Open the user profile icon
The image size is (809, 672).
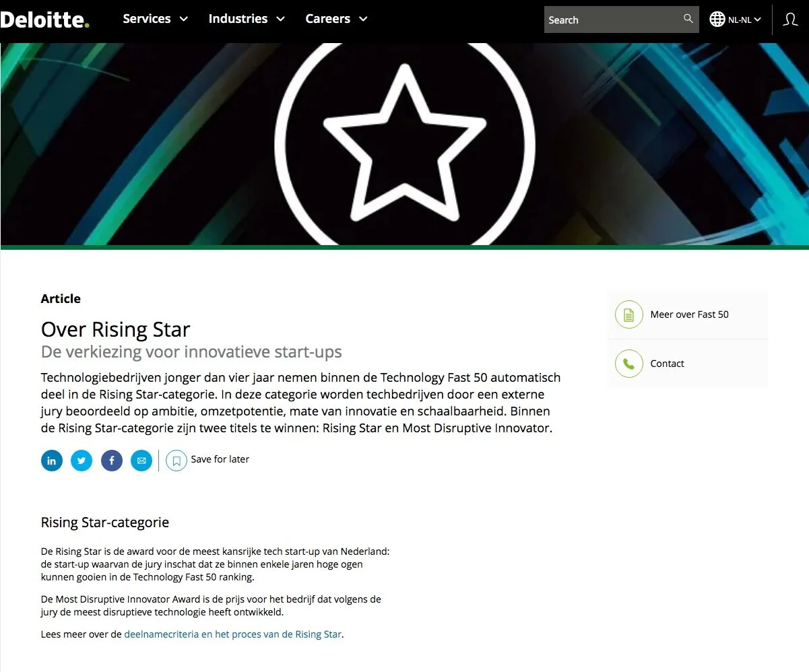[x=791, y=20]
